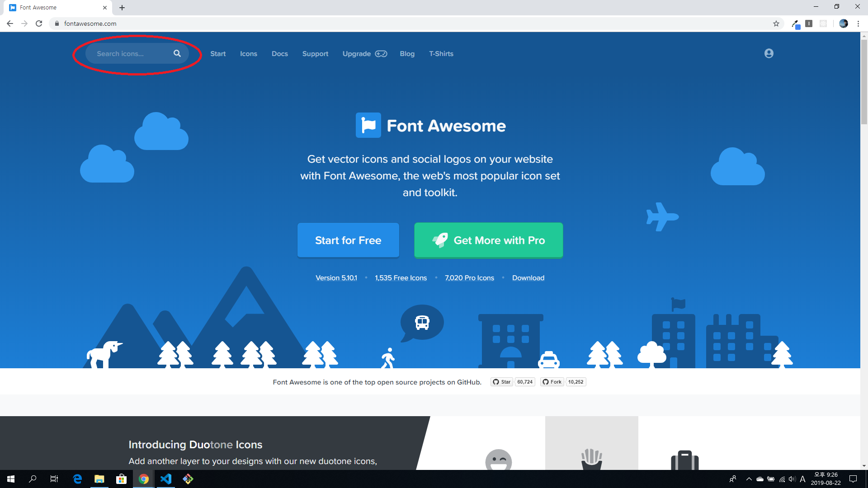This screenshot has width=868, height=488.
Task: Open the Version 5.10.1 link
Action: tap(336, 278)
